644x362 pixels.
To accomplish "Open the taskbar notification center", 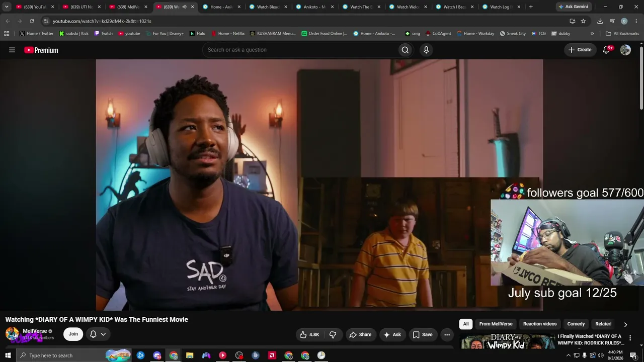I will point(633,355).
